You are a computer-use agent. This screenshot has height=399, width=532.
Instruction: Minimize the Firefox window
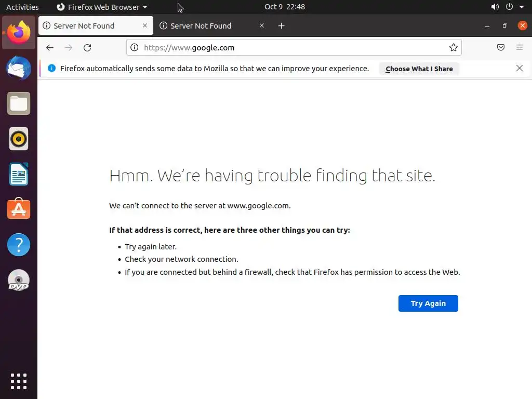pyautogui.click(x=487, y=26)
